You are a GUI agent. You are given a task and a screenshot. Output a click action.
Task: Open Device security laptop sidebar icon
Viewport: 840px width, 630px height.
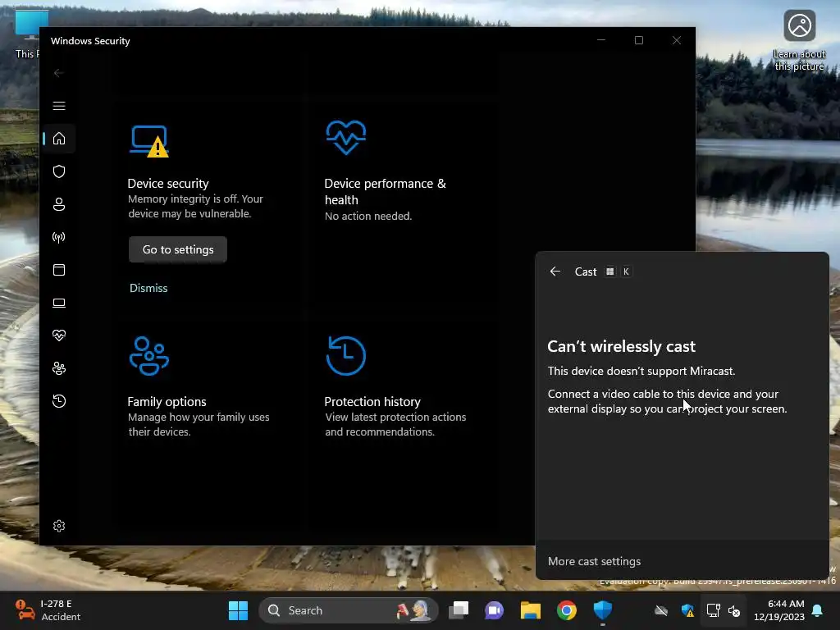point(59,303)
